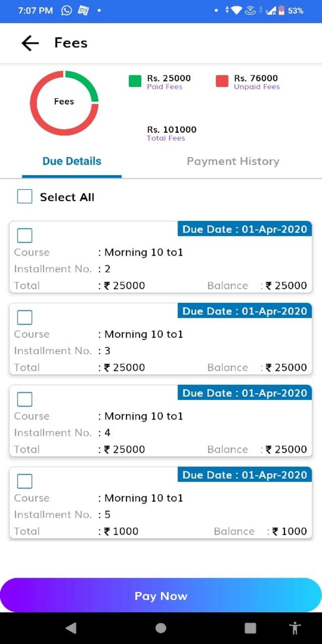Tick the checkbox for Installment No. 2
Viewport: 322px width, 644px height.
[25, 235]
